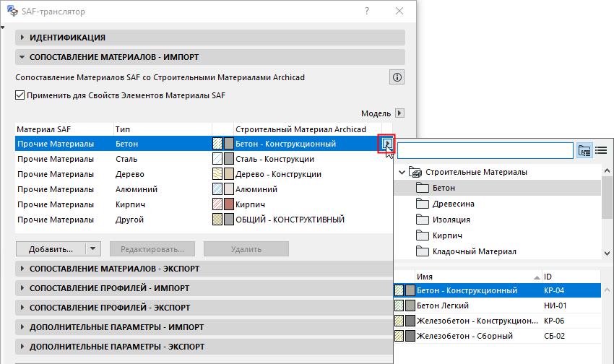Open building material picker arrow for Бетон row
614x364 pixels.
[x=387, y=144]
